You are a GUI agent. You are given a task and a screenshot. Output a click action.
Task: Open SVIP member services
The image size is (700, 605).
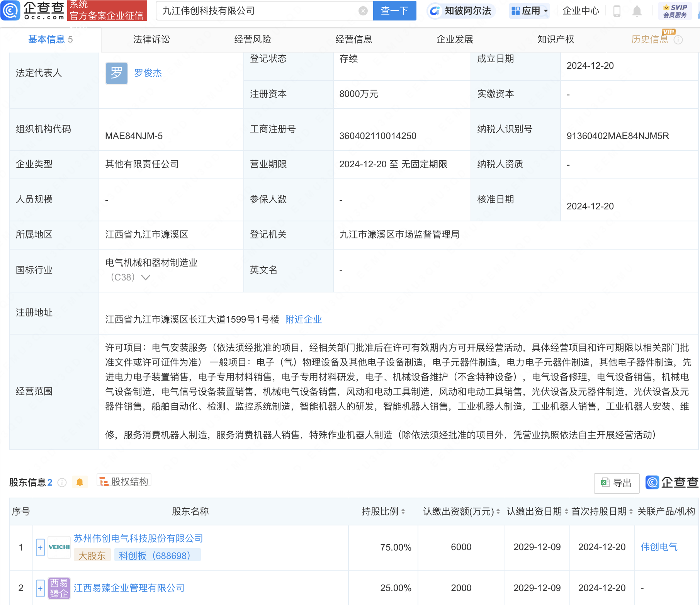click(675, 11)
